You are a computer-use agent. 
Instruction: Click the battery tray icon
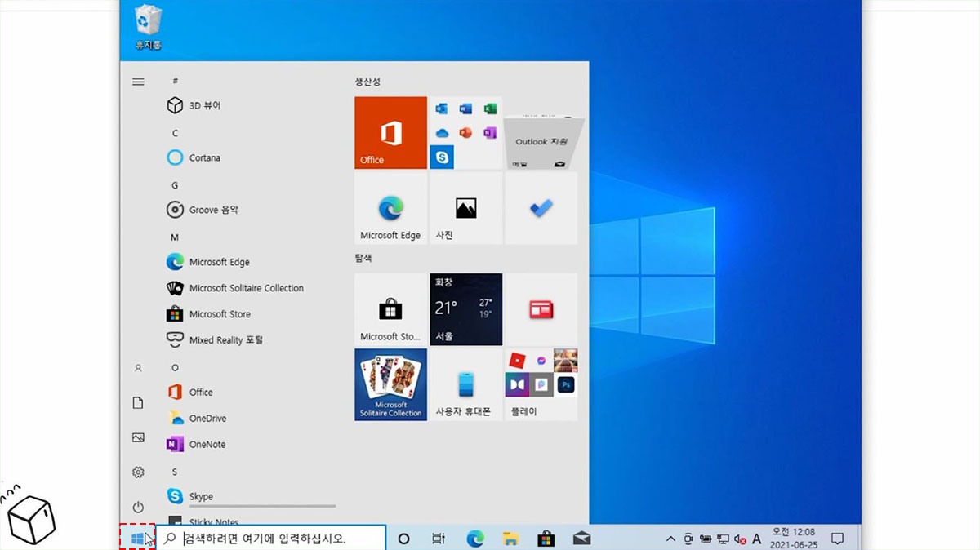click(706, 539)
